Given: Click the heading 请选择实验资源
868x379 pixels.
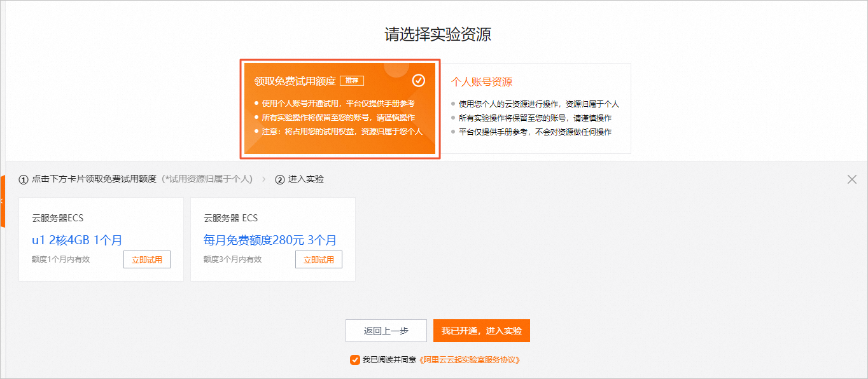Looking at the screenshot, I should point(438,34).
